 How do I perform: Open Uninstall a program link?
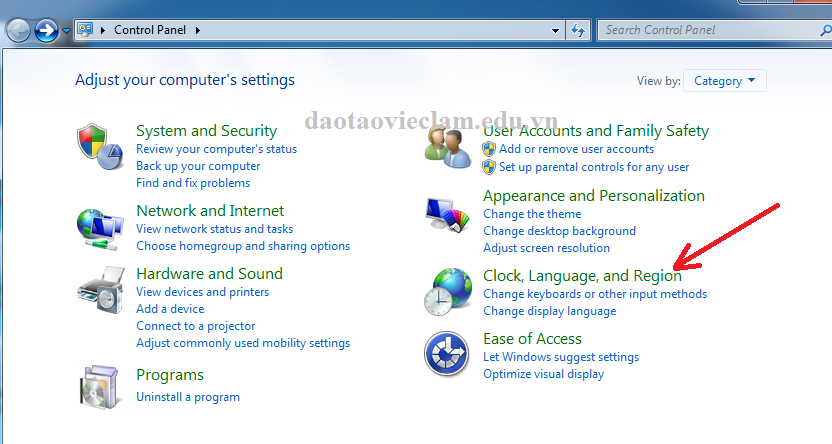coord(188,397)
